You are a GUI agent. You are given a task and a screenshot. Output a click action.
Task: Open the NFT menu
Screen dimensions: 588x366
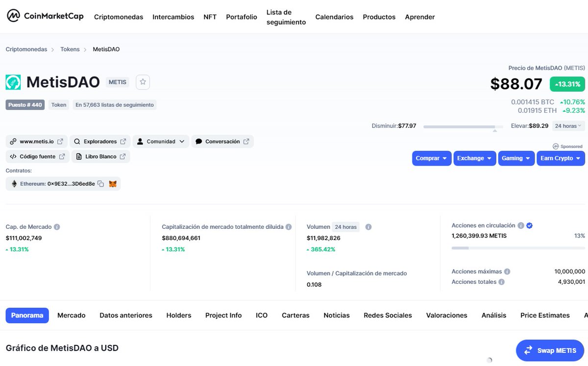210,17
